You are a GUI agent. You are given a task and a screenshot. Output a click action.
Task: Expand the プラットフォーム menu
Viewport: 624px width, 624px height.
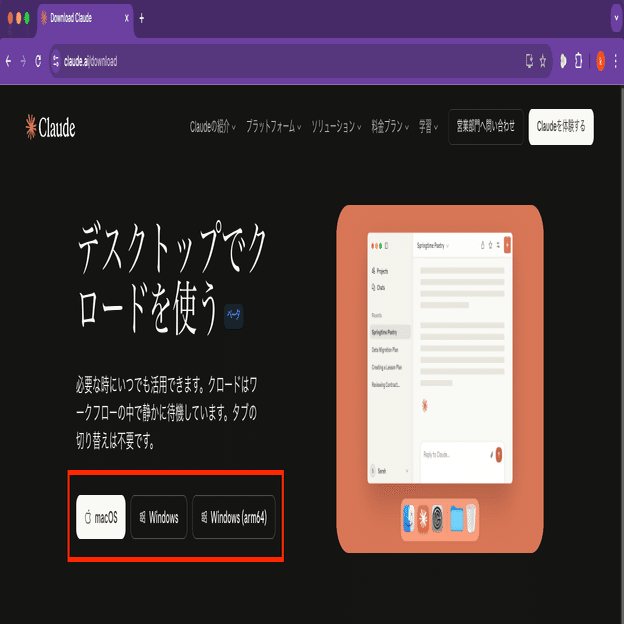point(273,127)
